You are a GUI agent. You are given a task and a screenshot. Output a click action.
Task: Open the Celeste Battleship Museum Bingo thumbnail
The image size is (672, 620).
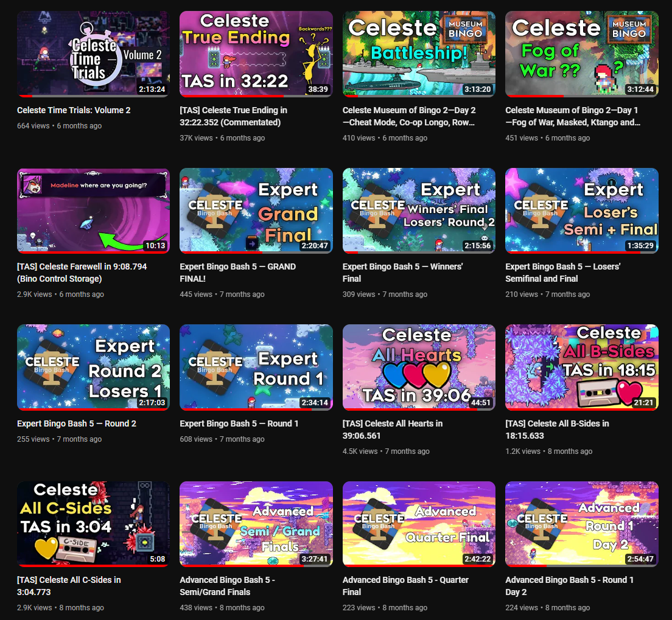[x=419, y=54]
